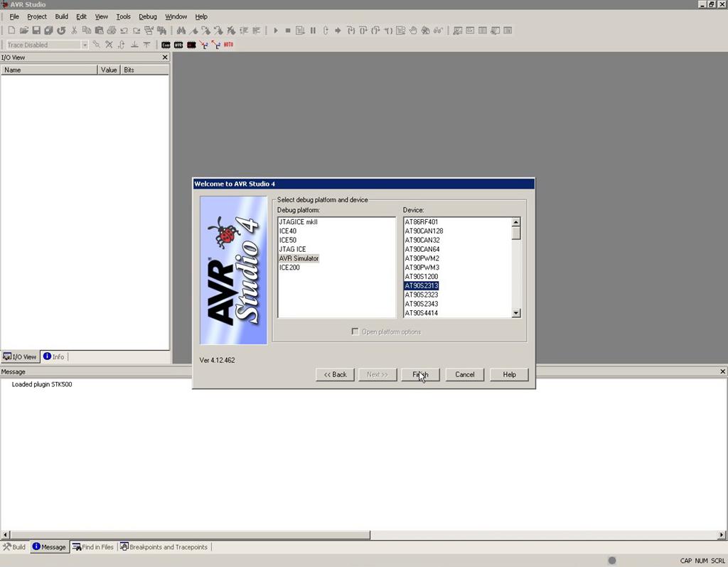
Task: Select device AT90CAN128
Action: tap(424, 231)
